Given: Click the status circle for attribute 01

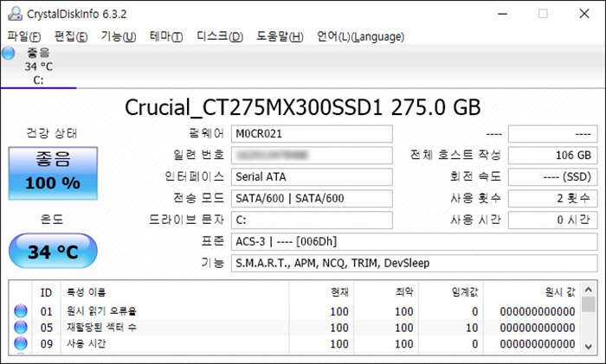Looking at the screenshot, I should (21, 310).
